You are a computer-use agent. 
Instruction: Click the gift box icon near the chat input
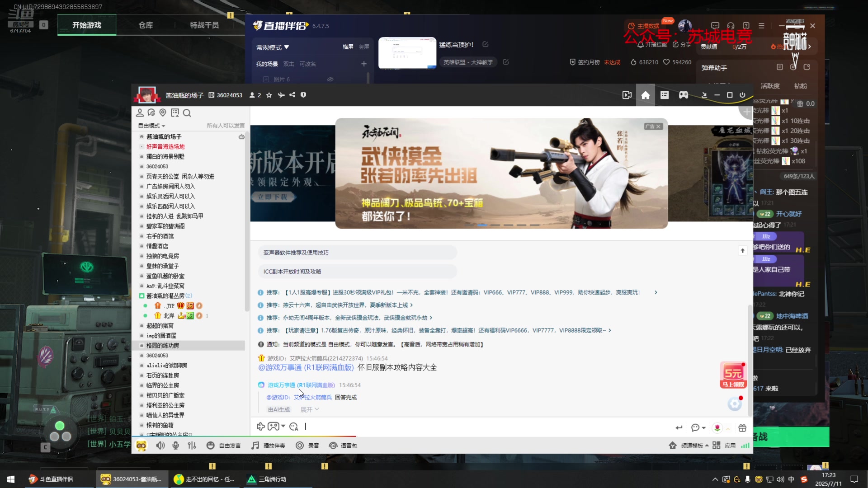[742, 428]
